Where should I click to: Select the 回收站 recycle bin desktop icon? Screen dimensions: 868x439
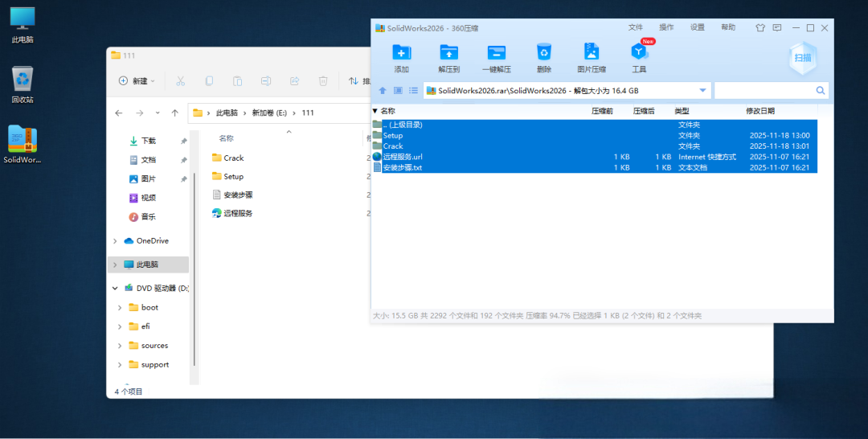(x=23, y=84)
